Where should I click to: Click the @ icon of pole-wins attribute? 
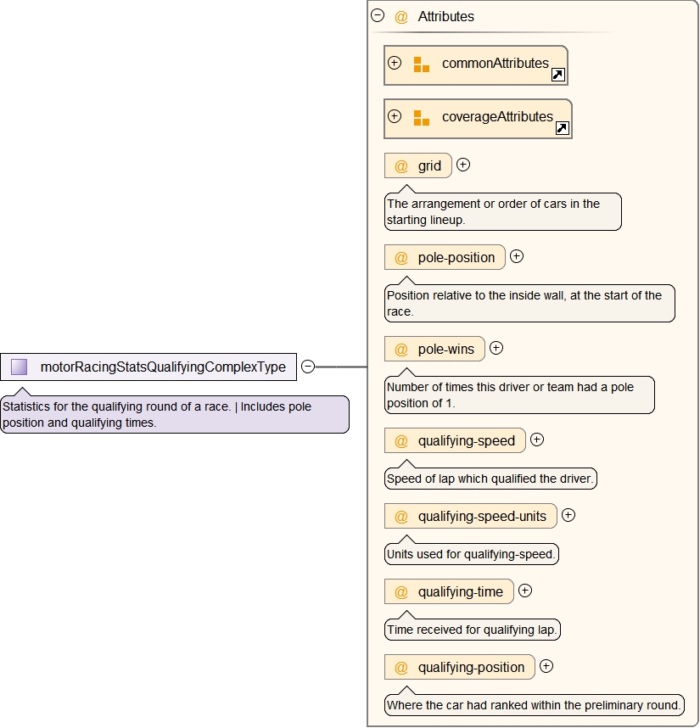(x=401, y=350)
